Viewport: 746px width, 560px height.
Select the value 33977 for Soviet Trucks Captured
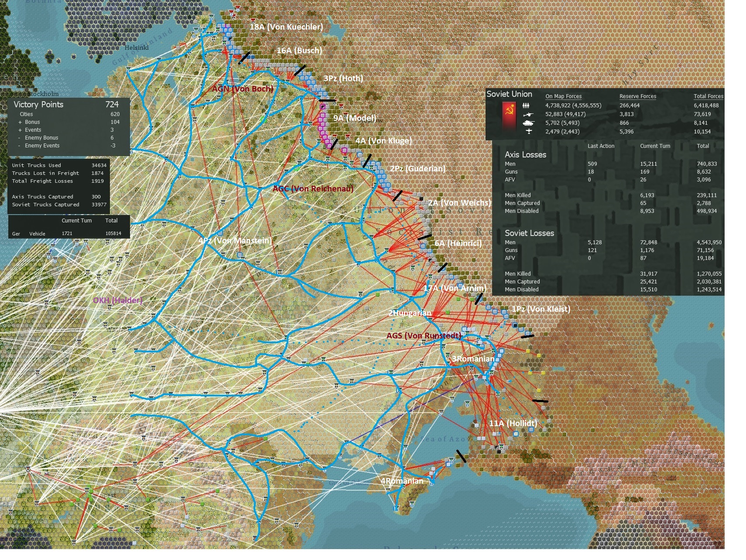[x=99, y=205]
